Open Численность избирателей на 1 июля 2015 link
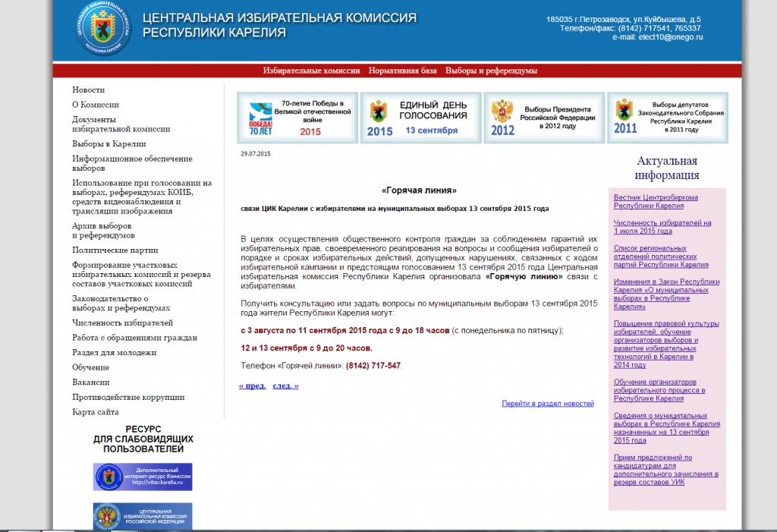 pyautogui.click(x=662, y=227)
